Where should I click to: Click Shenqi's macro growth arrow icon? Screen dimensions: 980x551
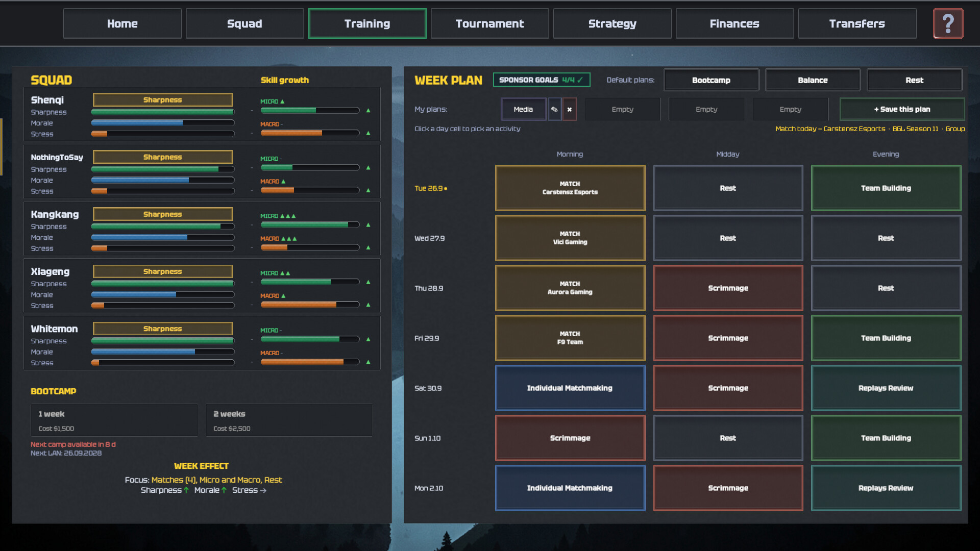tap(368, 133)
